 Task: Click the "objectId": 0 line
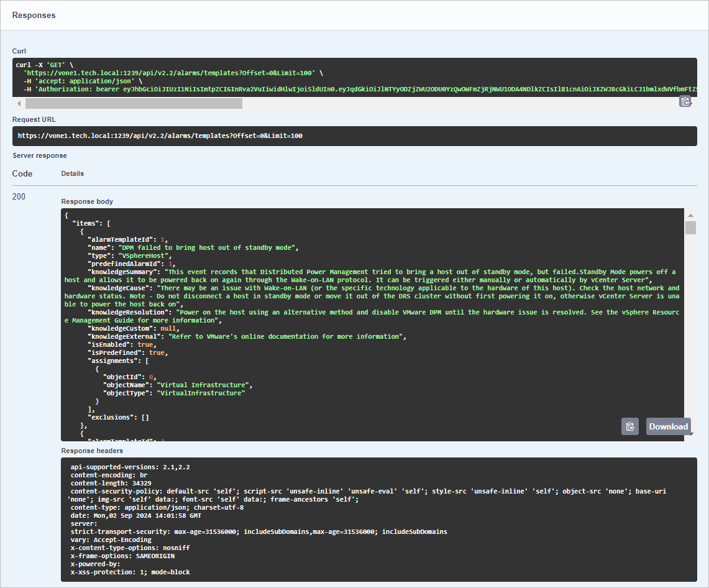click(130, 377)
